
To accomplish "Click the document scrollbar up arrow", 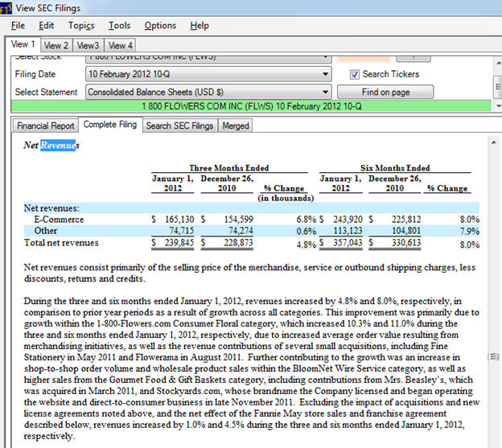I will click(493, 142).
